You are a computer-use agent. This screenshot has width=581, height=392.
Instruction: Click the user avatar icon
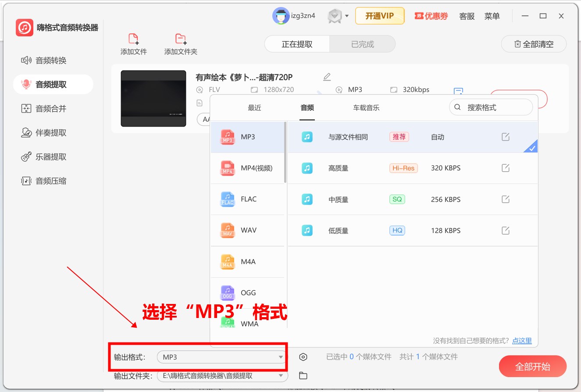click(281, 16)
